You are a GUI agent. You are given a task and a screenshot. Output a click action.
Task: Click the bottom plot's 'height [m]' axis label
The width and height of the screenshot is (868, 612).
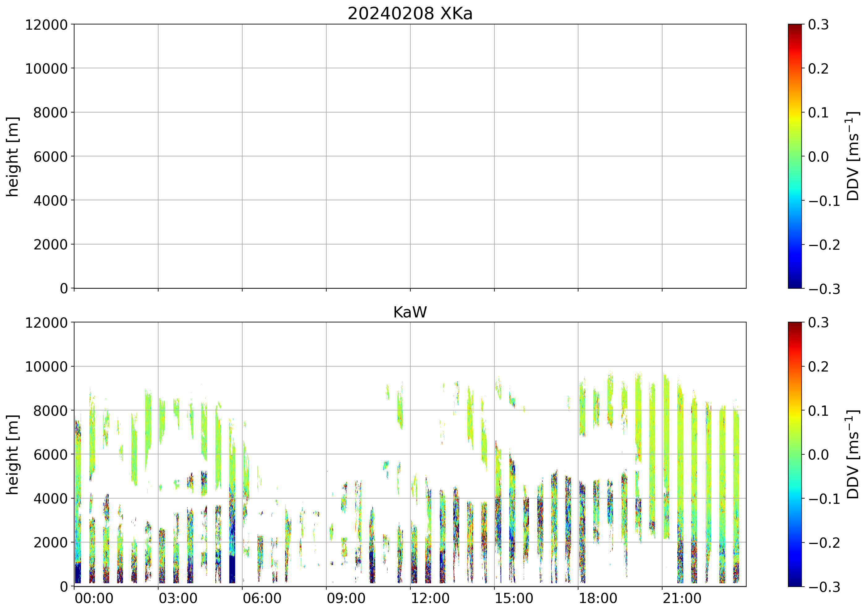(12, 454)
